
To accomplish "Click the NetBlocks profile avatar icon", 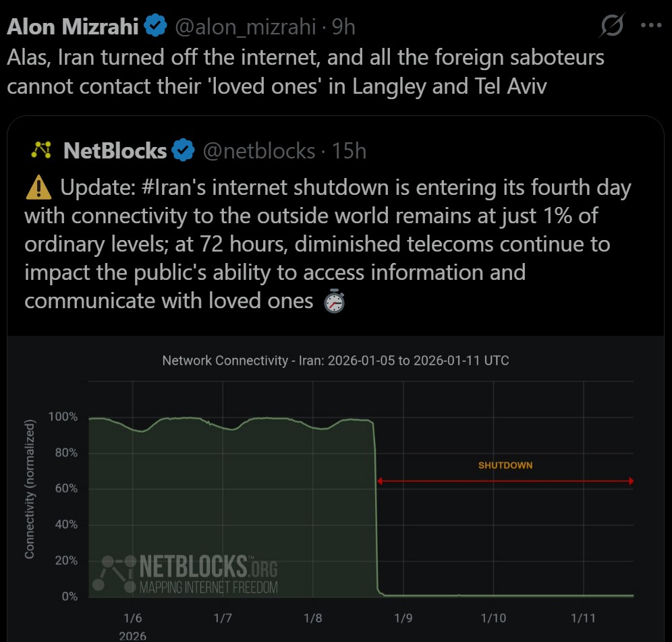I will tap(42, 150).
